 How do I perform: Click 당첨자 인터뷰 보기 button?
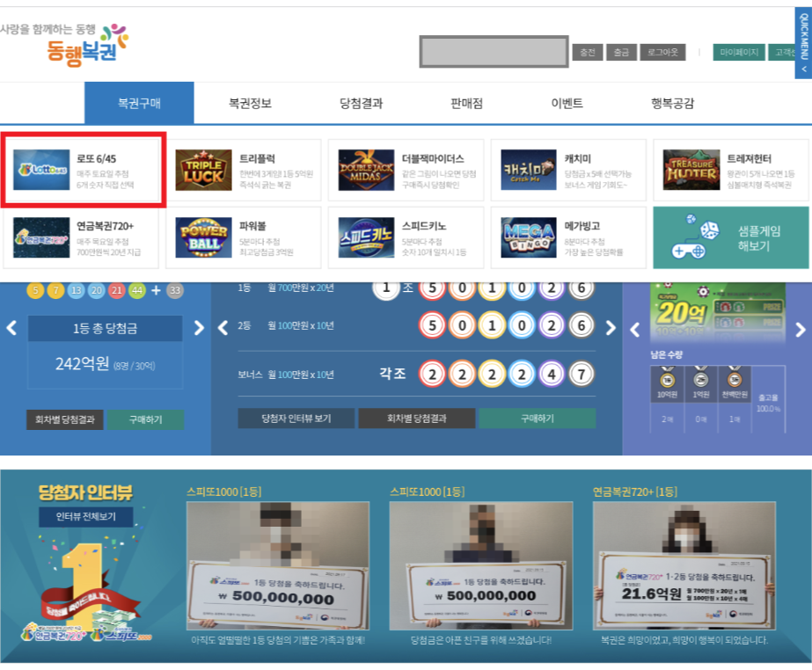[x=296, y=419]
